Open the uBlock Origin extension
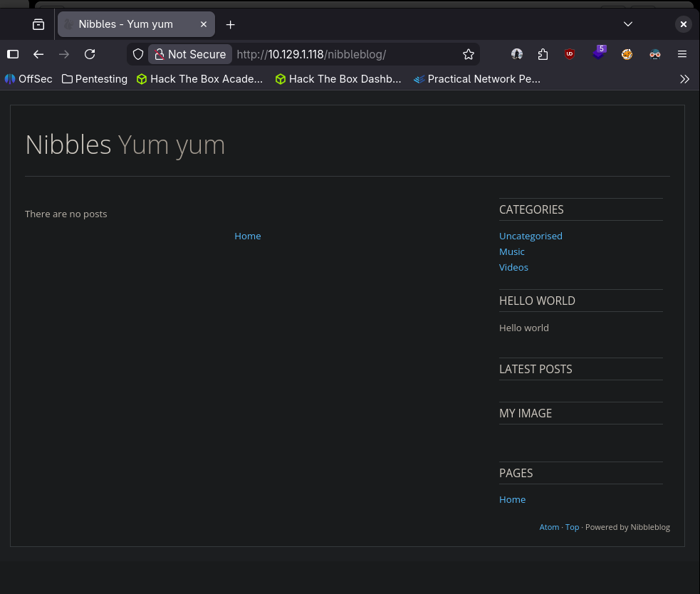The image size is (700, 594). 570,54
